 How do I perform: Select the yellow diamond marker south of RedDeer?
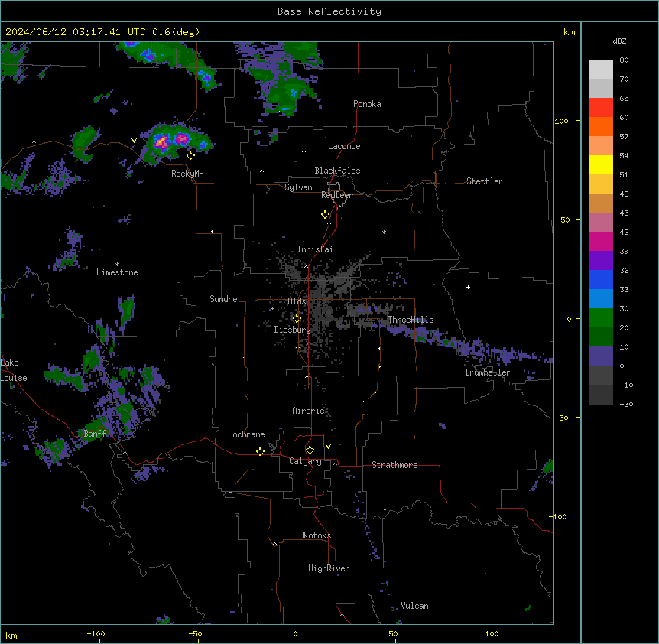[326, 215]
